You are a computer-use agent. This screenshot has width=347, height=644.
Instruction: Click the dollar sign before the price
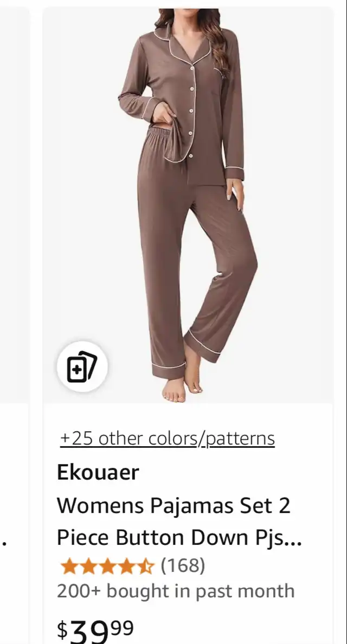coord(62,629)
